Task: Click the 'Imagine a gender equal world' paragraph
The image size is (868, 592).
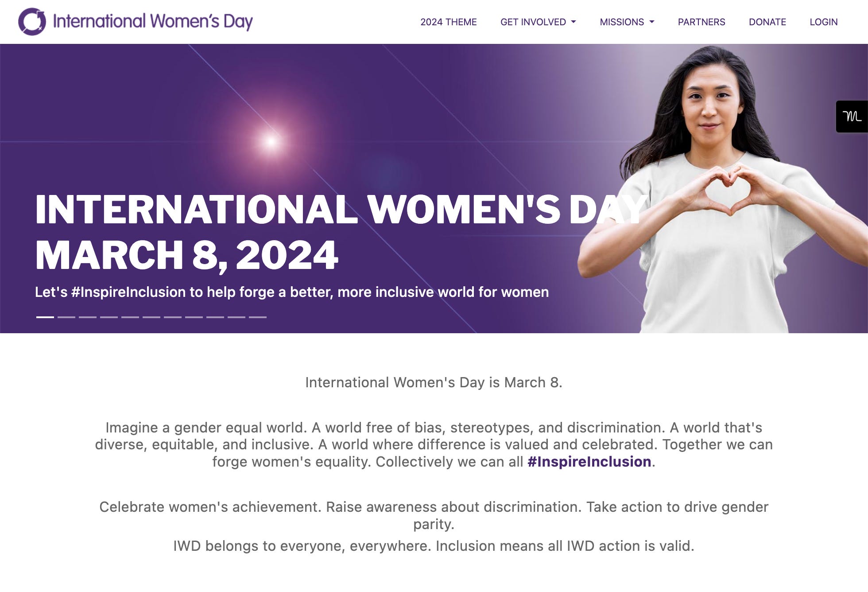Action: [434, 444]
